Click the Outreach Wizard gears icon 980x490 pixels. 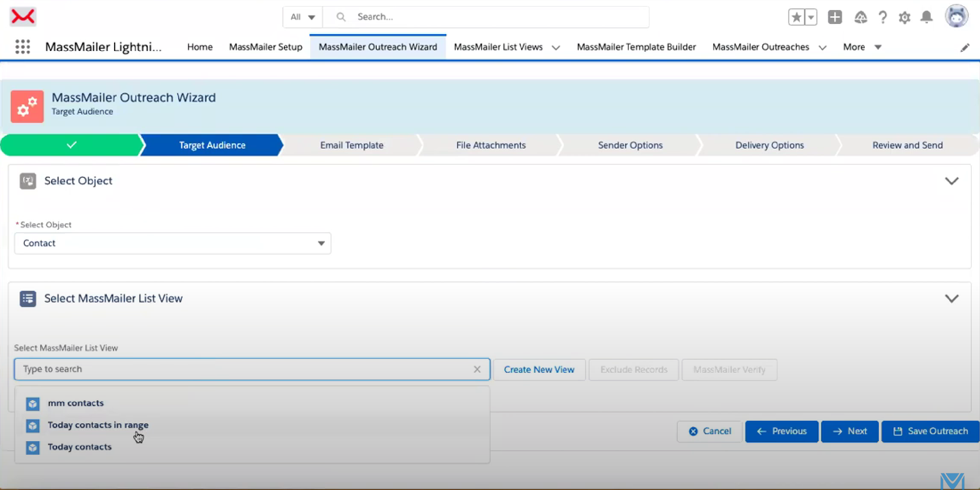point(27,106)
